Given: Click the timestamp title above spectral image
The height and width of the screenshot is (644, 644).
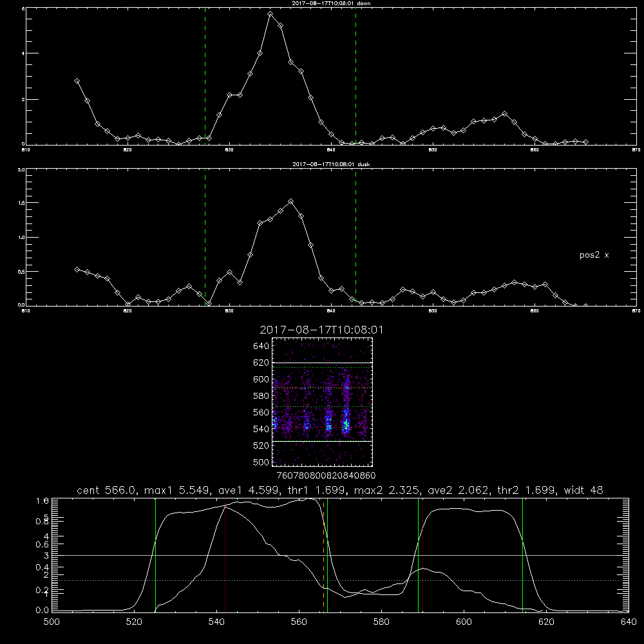Looking at the screenshot, I should pos(321,330).
